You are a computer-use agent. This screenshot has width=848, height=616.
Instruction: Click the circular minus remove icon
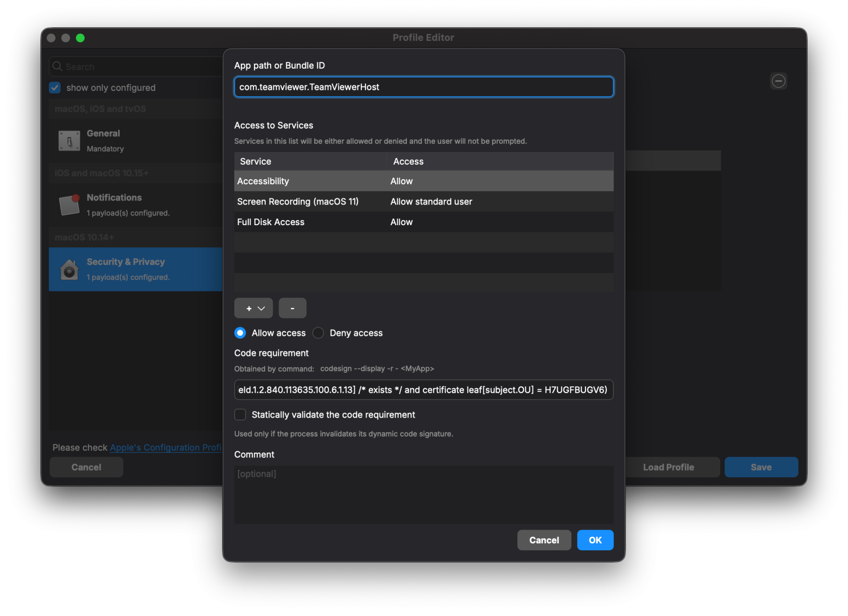point(778,81)
